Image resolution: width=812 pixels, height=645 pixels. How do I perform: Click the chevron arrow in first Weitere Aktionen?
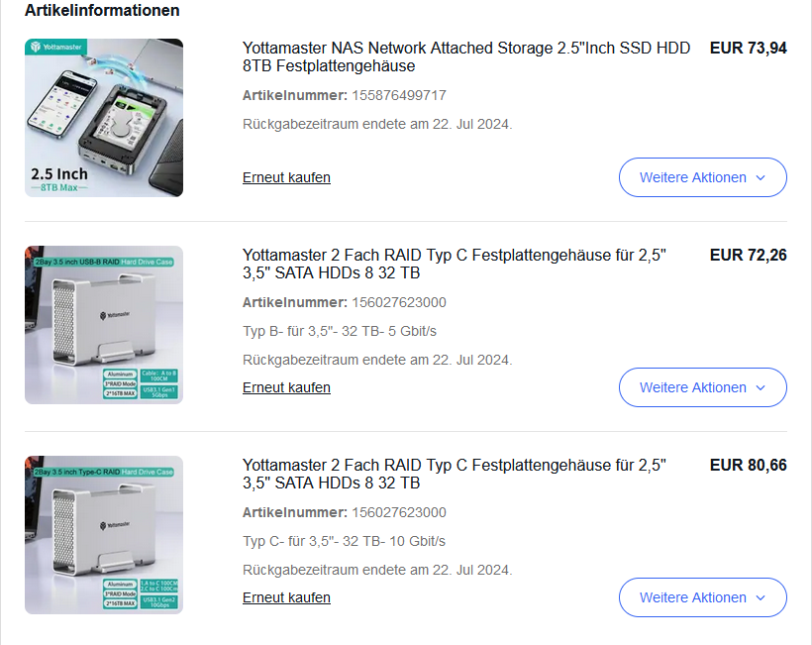[x=761, y=177]
